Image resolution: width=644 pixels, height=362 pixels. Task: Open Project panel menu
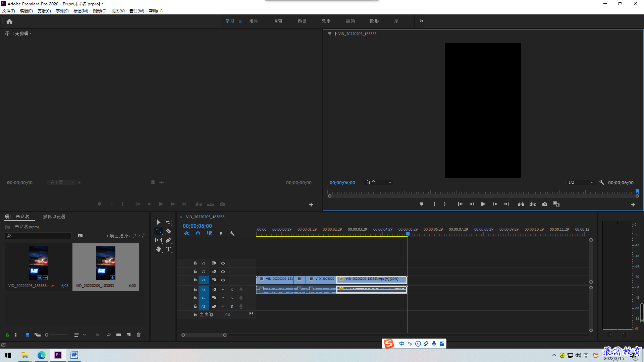[34, 217]
